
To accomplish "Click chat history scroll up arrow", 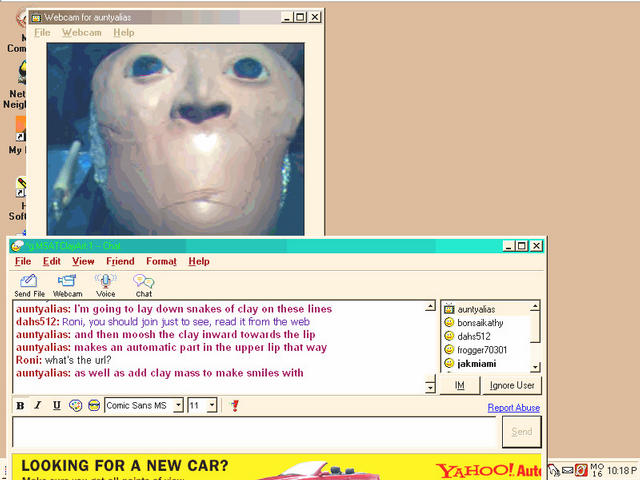I will [x=430, y=306].
